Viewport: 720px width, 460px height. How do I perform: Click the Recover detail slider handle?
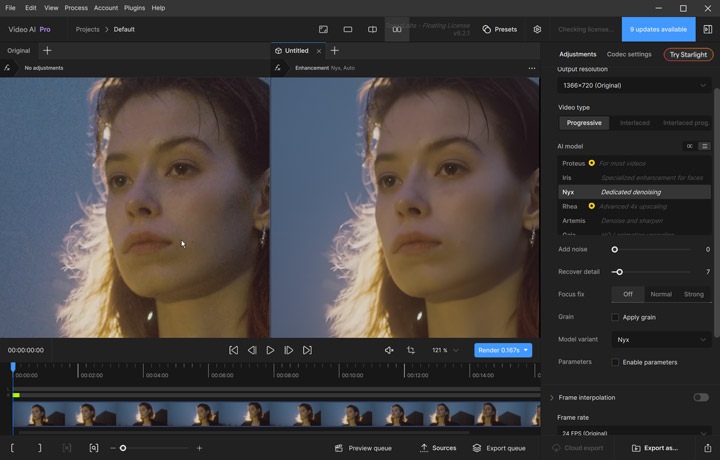[619, 272]
